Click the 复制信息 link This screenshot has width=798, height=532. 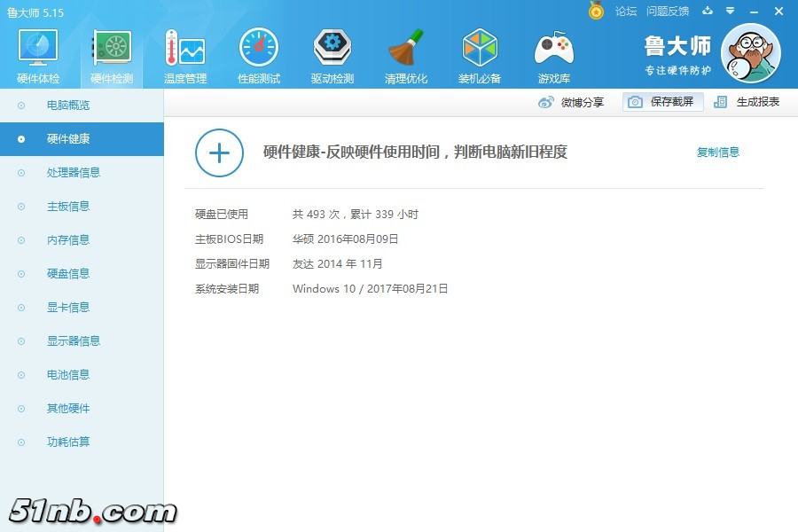[x=717, y=153]
